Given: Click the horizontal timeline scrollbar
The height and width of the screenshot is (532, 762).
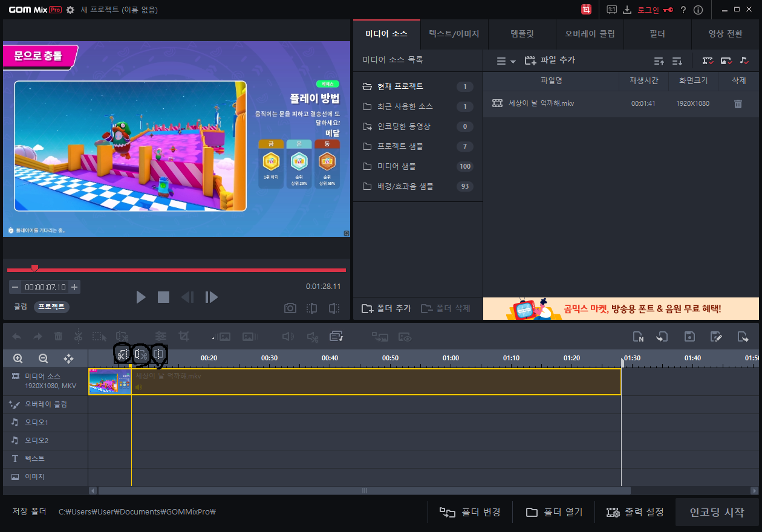Looking at the screenshot, I should pos(364,491).
